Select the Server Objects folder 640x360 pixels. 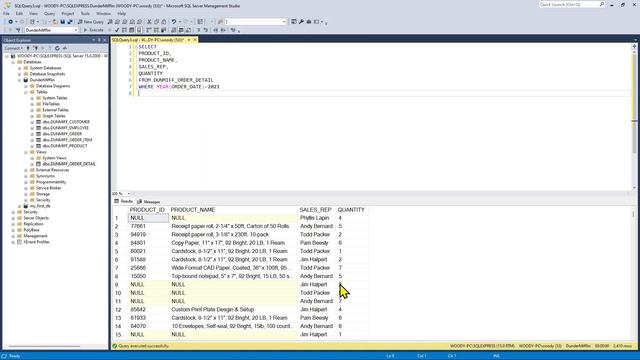click(36, 218)
